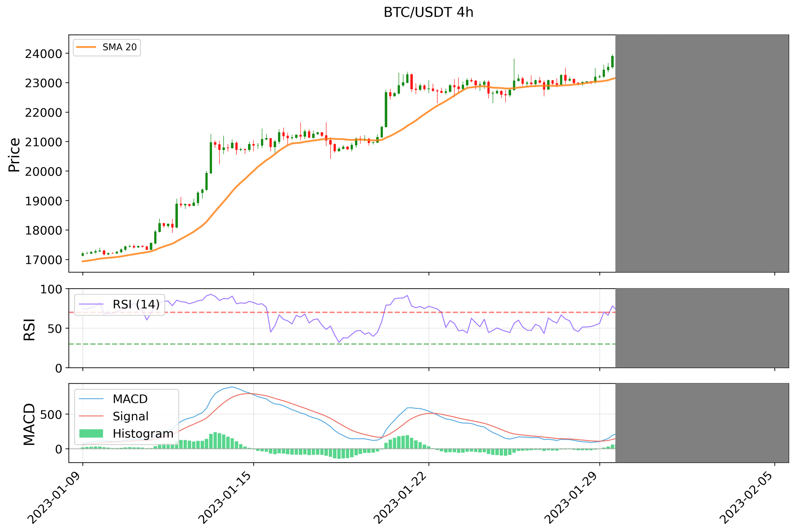Image resolution: width=795 pixels, height=532 pixels.
Task: Click the RSI (14) legend label
Action: click(136, 304)
